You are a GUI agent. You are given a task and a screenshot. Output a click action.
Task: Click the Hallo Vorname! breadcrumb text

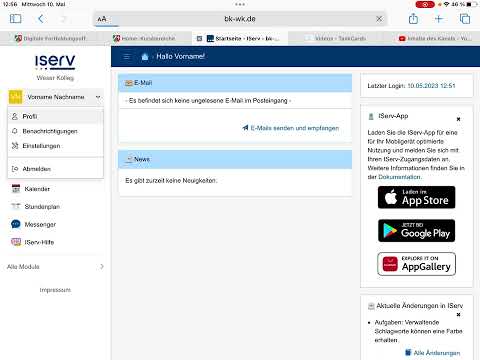180,57
